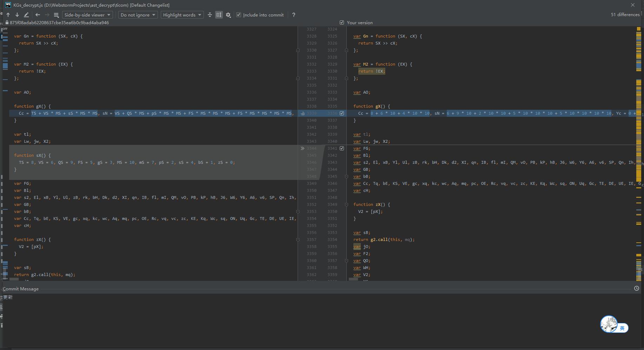Click highlighted 'return !EX;' in right pane
Viewport: 644px width, 350px height.
click(x=372, y=71)
